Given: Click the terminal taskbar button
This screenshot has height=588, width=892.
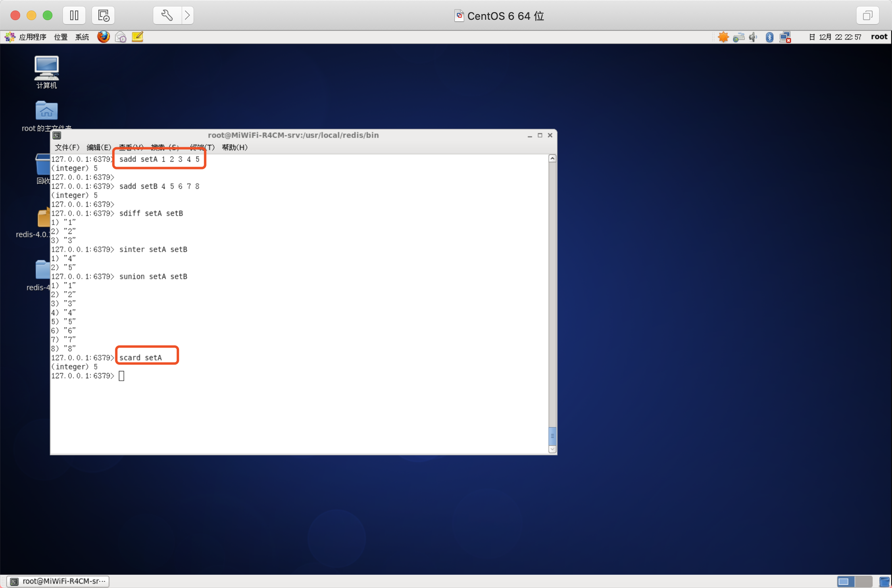Looking at the screenshot, I should point(59,581).
